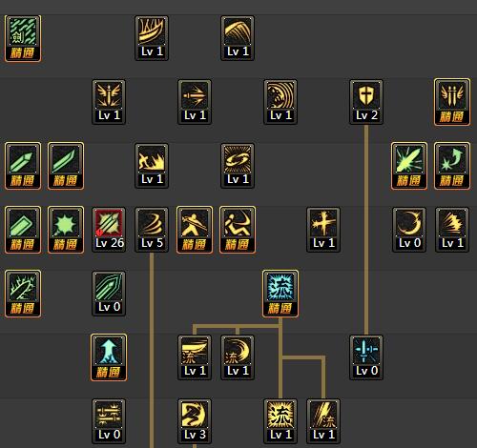This screenshot has height=448, width=477.
Task: Select the golden cross slash skill Lv 1
Action: point(323,230)
